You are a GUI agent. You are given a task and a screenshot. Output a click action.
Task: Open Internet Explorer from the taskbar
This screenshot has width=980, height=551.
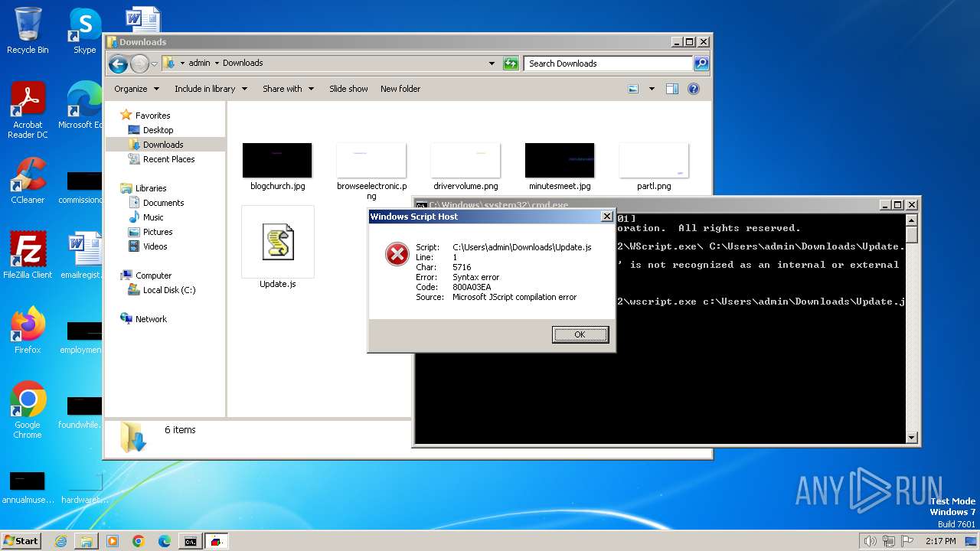point(60,541)
